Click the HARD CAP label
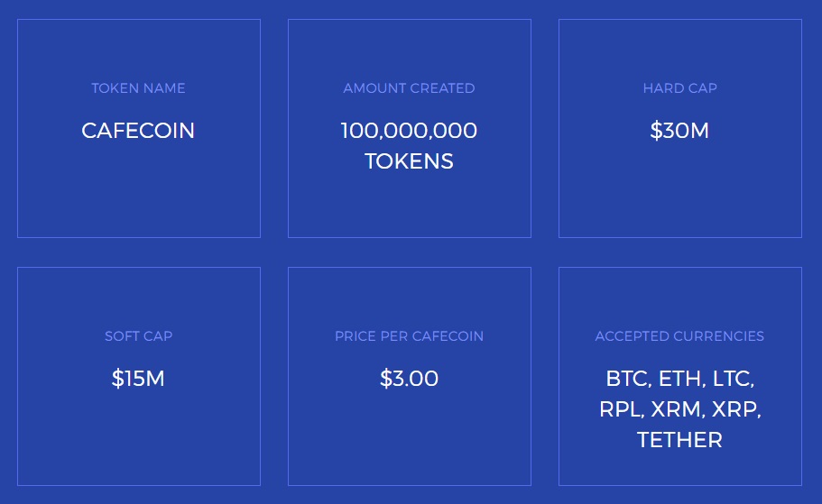 point(680,88)
